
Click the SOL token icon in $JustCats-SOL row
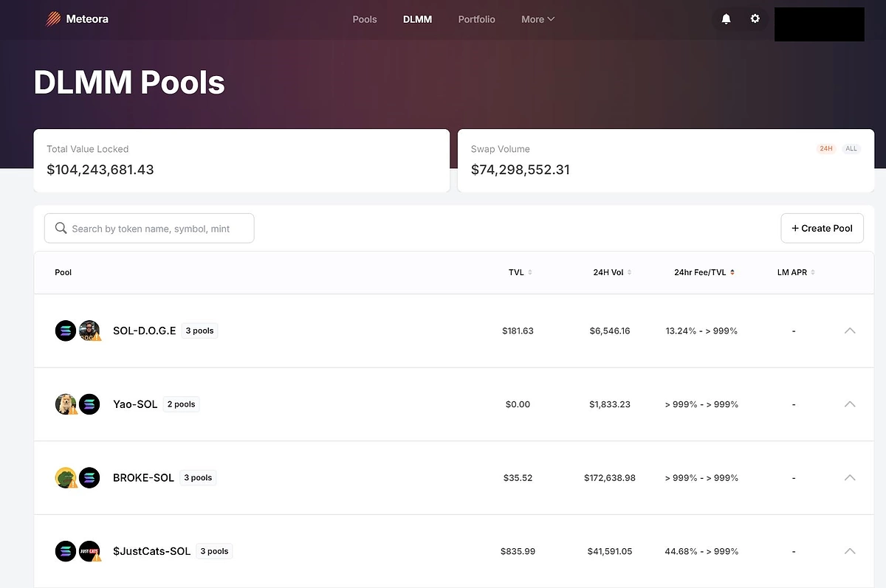point(66,551)
